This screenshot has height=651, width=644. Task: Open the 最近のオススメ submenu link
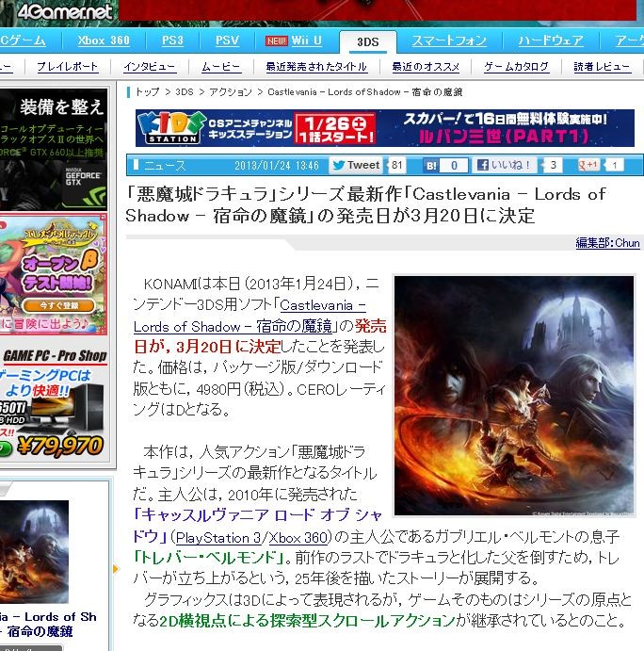426,67
